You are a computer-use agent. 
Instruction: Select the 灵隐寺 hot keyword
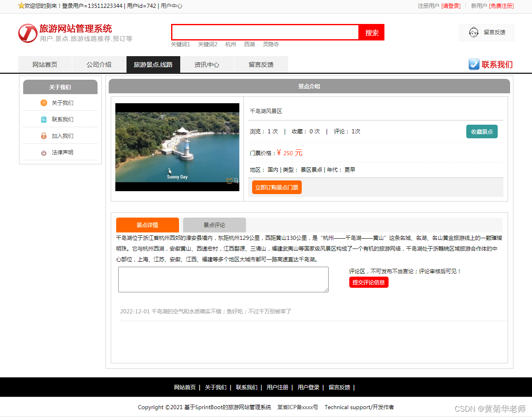[271, 44]
